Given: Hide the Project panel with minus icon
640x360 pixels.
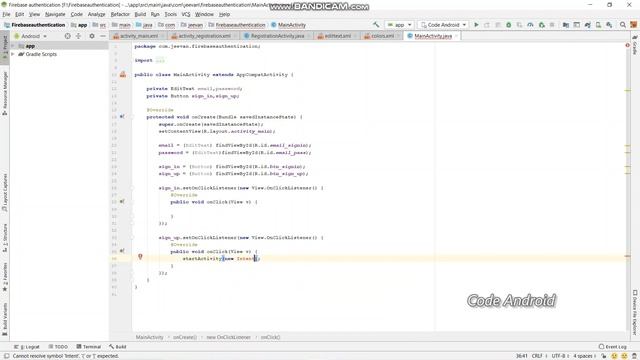Looking at the screenshot, I should tap(103, 36).
